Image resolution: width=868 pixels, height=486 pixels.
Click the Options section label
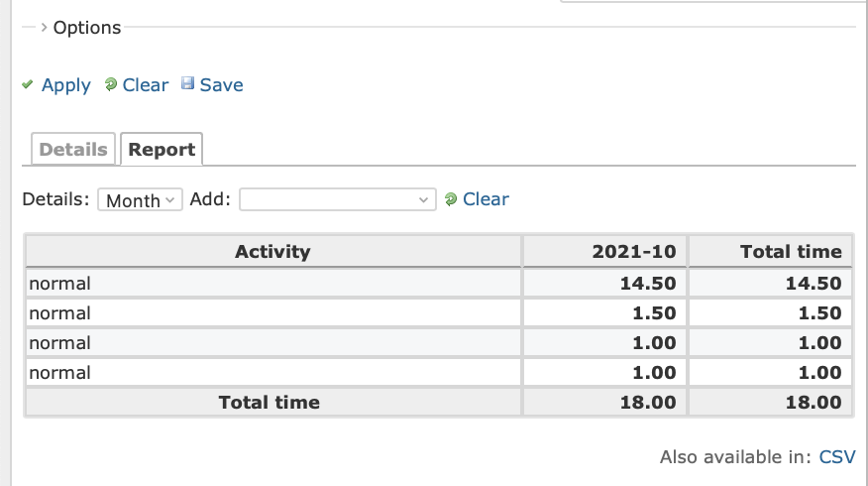tap(87, 28)
